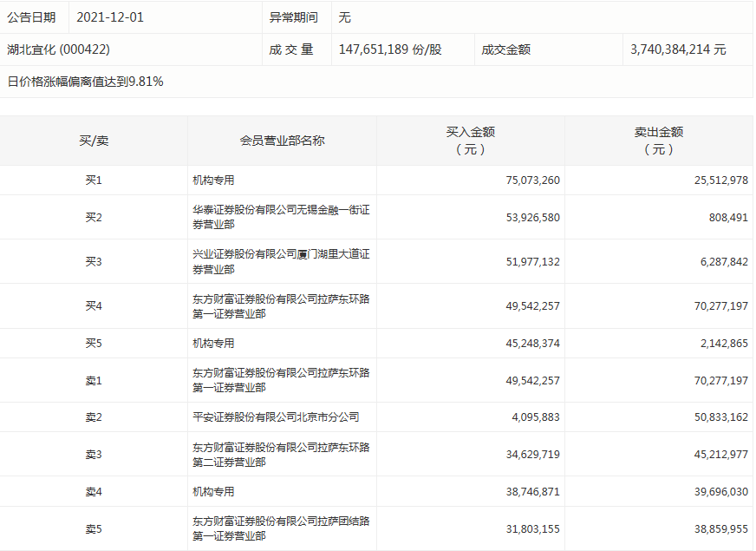Open the 湖北宜化 (000422) stock name

click(59, 49)
